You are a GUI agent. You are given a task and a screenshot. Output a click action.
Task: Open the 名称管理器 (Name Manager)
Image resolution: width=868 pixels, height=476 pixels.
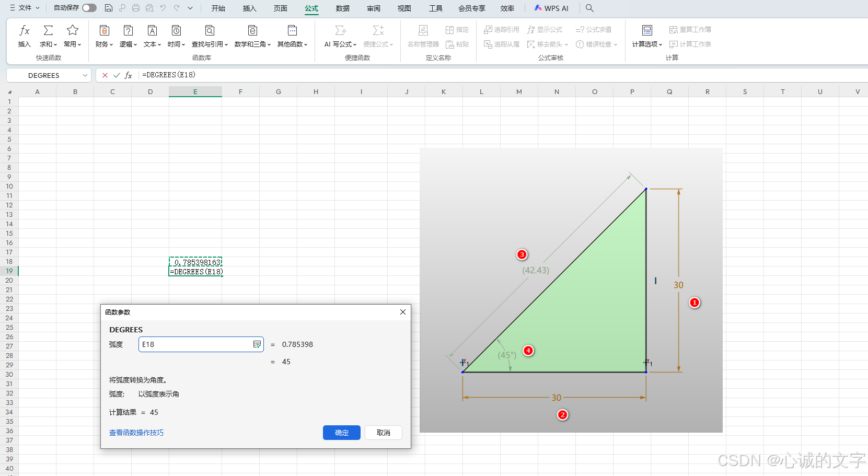pyautogui.click(x=423, y=36)
